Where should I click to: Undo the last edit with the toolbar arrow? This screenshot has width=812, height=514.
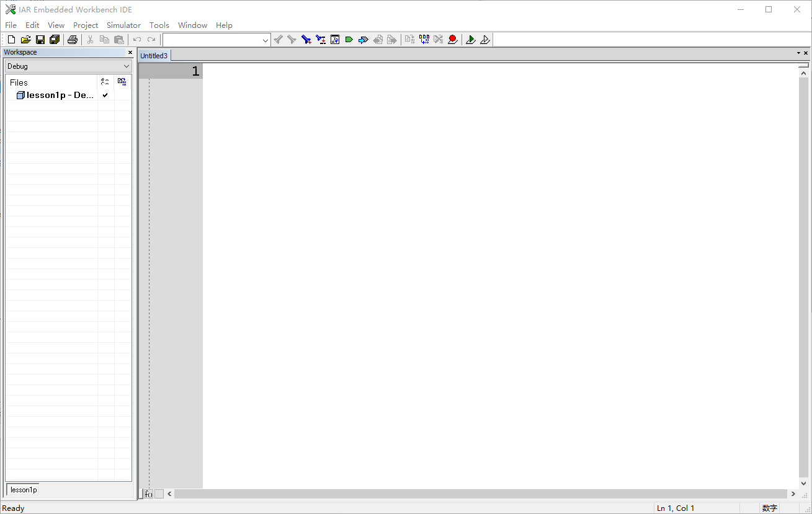(137, 40)
